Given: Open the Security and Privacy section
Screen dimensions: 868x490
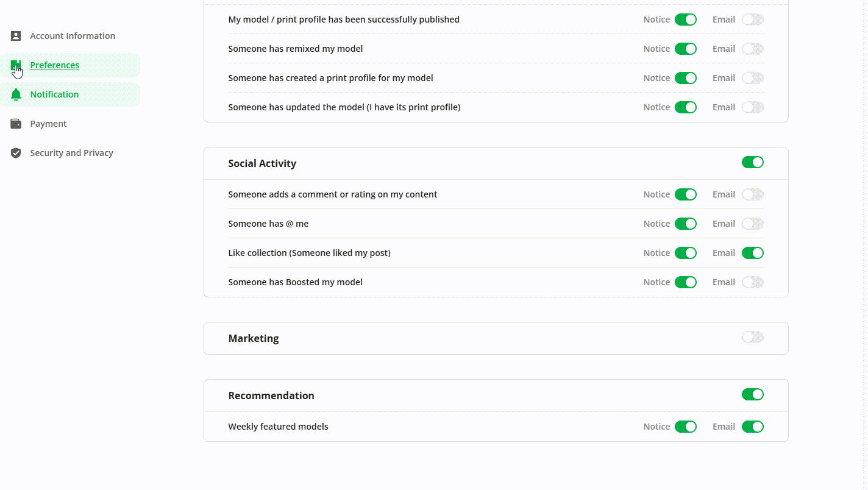Looking at the screenshot, I should (x=71, y=153).
